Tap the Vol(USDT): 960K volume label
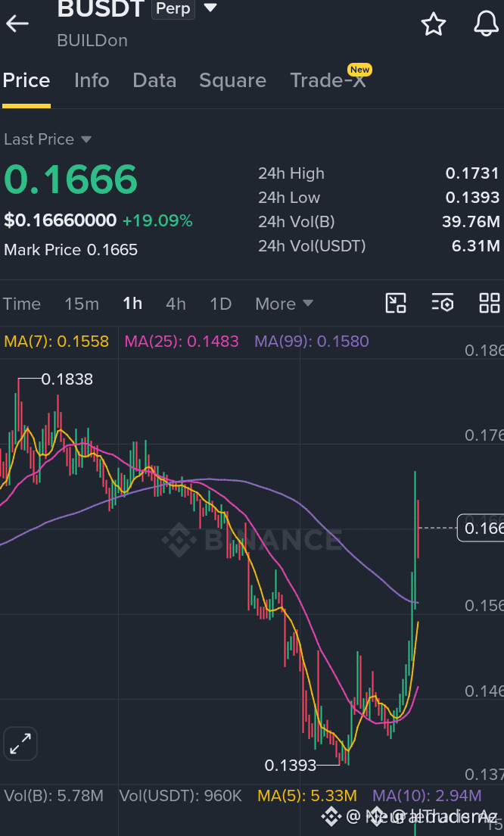Screen dimensions: 504x836 pyautogui.click(x=180, y=796)
